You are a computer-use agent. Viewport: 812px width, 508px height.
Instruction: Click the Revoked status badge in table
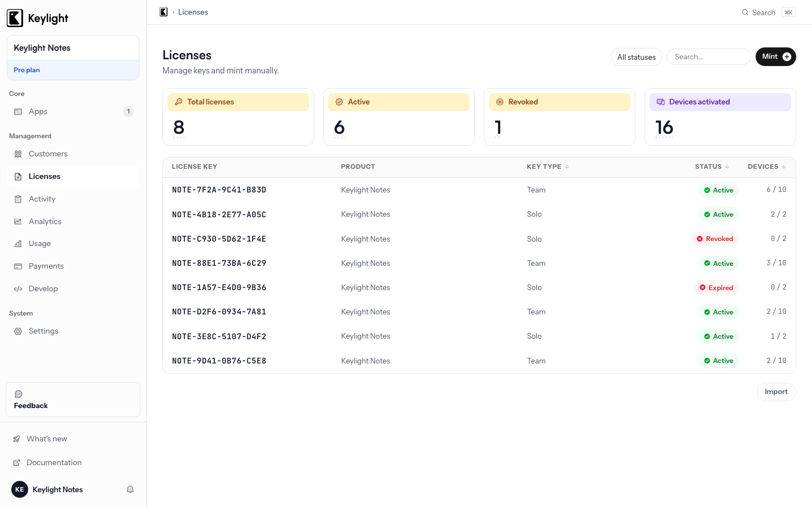pyautogui.click(x=715, y=239)
